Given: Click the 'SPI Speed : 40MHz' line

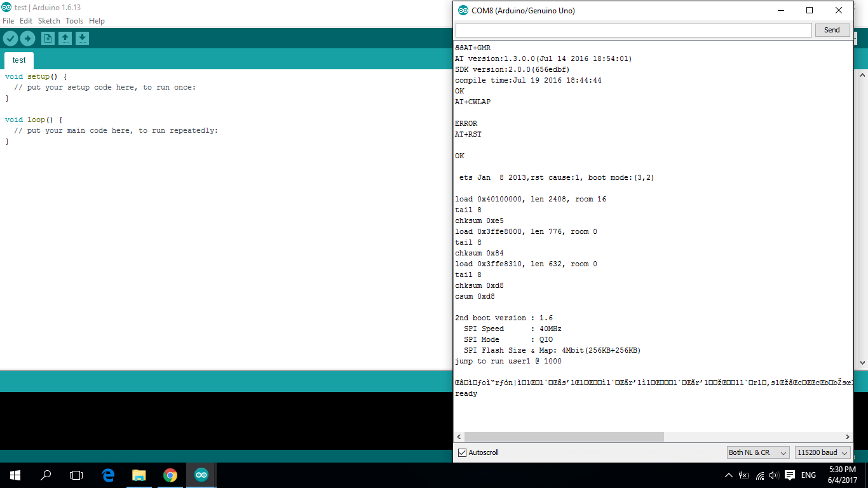Looking at the screenshot, I should tap(512, 329).
